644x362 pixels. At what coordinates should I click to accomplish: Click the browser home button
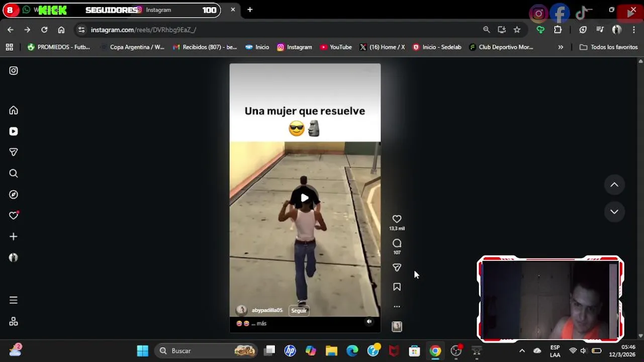coord(61,30)
